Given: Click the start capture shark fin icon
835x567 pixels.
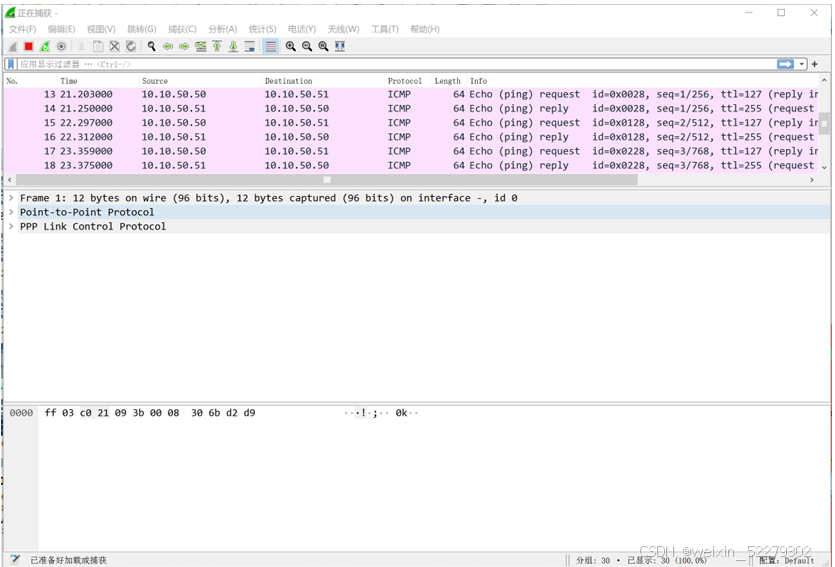Looking at the screenshot, I should tap(13, 46).
